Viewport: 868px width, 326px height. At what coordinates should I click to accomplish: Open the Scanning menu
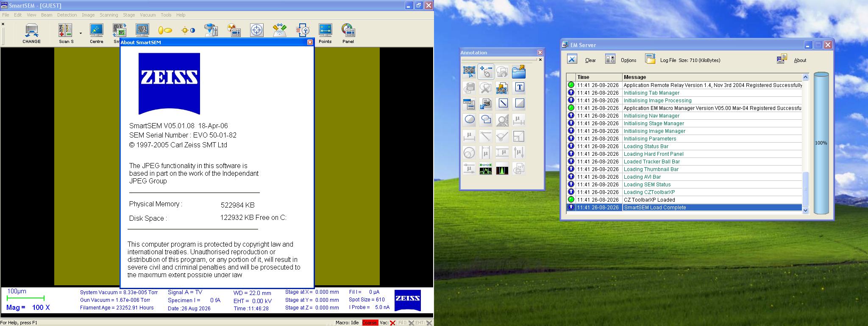[x=109, y=15]
